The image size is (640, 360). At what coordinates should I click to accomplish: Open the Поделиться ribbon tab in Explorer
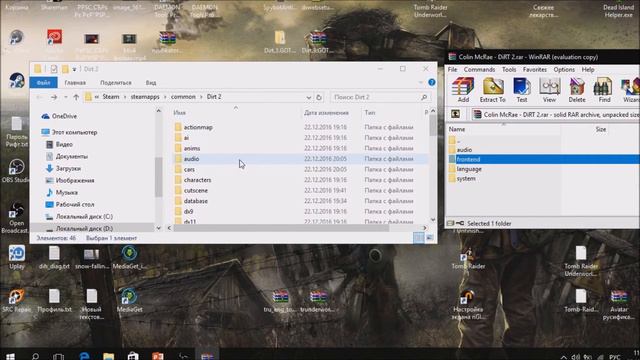click(x=116, y=82)
